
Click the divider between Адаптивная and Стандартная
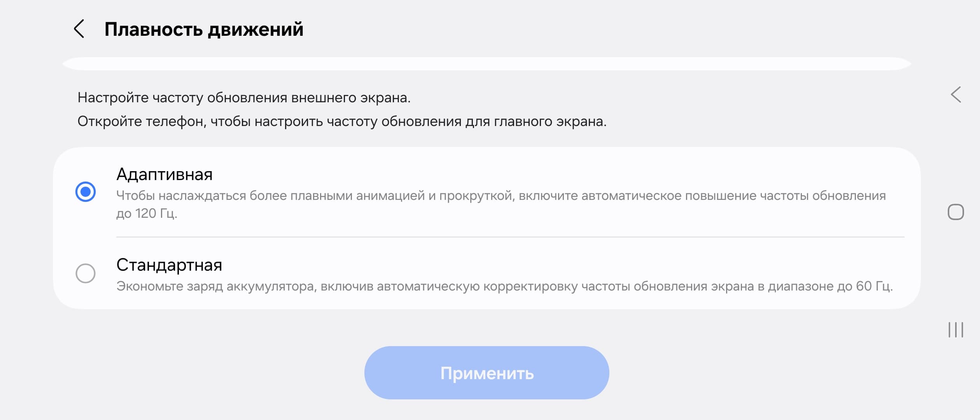[510, 237]
